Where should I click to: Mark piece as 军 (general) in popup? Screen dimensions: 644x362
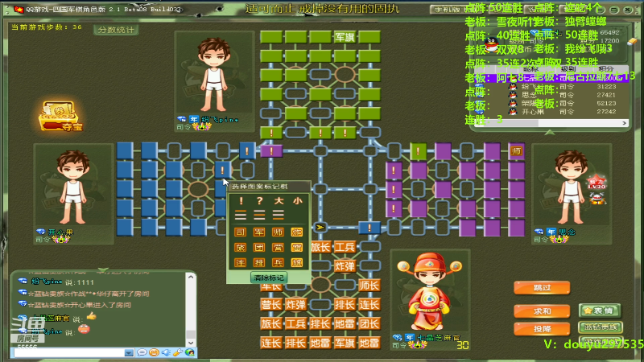[259, 232]
